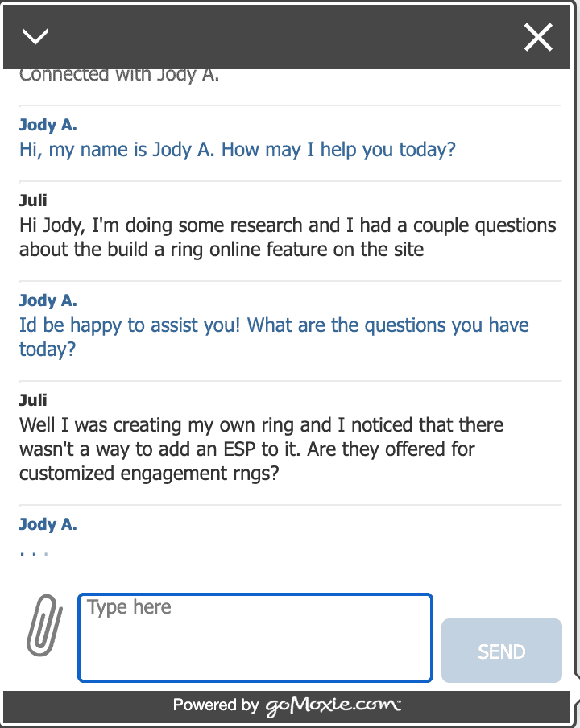Select the Juli name above 'Hi Jody' message
This screenshot has width=580, height=728.
(33, 201)
